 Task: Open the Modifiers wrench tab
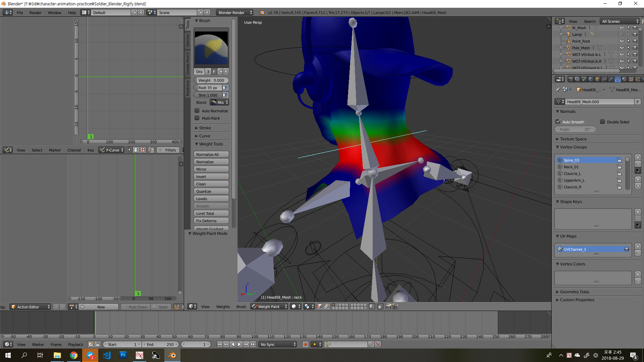611,79
